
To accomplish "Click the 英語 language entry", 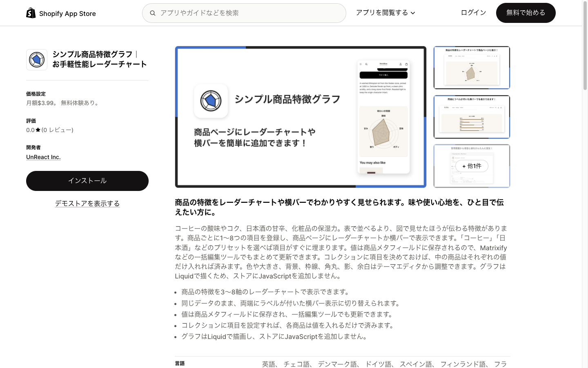I will click(269, 364).
